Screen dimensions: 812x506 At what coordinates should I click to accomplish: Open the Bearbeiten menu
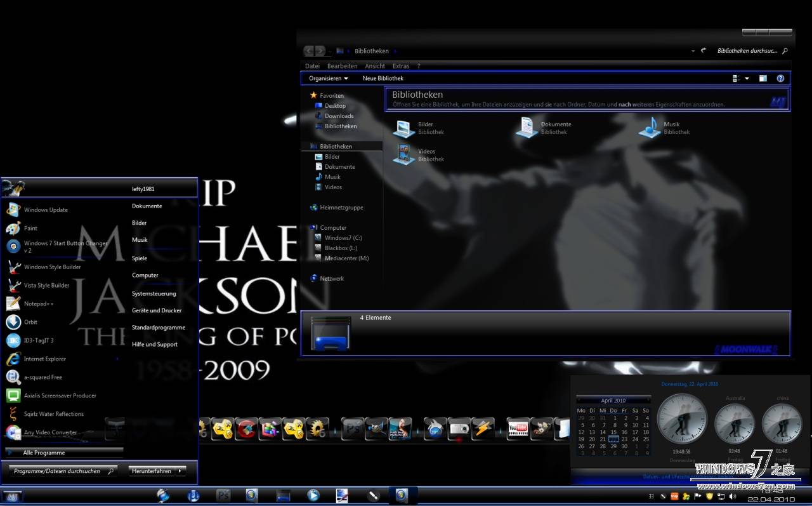point(342,66)
